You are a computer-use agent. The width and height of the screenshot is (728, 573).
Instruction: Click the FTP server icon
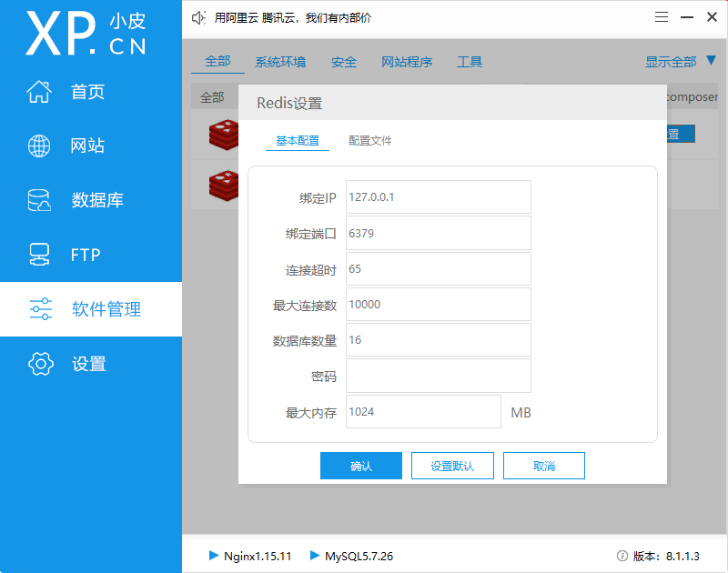pyautogui.click(x=39, y=255)
